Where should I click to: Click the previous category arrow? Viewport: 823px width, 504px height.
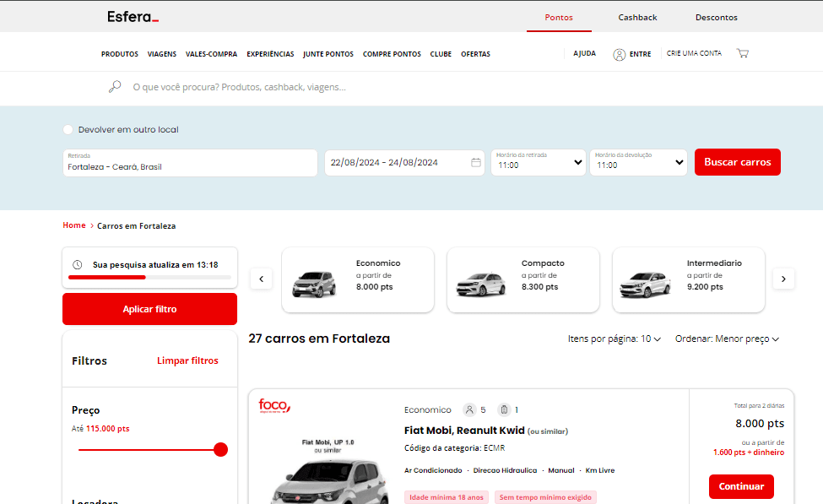point(262,279)
